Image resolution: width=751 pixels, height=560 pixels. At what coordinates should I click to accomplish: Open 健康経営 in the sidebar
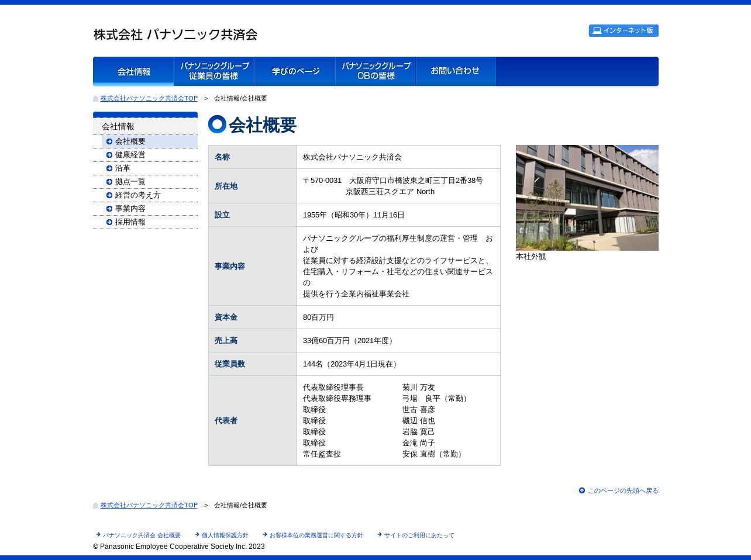coord(150,155)
